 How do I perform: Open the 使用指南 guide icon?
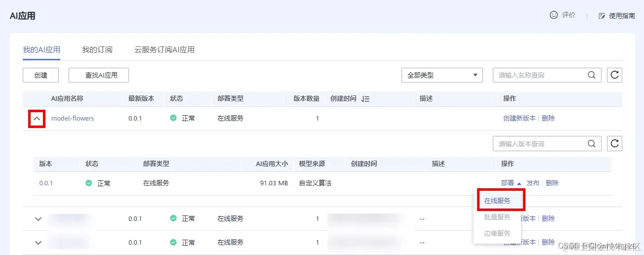(x=602, y=16)
